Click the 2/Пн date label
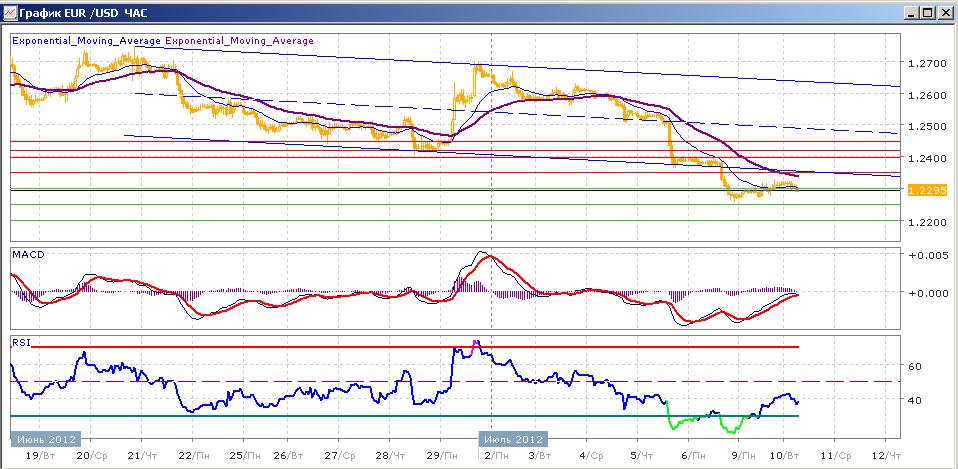Image resolution: width=958 pixels, height=469 pixels. (x=496, y=456)
